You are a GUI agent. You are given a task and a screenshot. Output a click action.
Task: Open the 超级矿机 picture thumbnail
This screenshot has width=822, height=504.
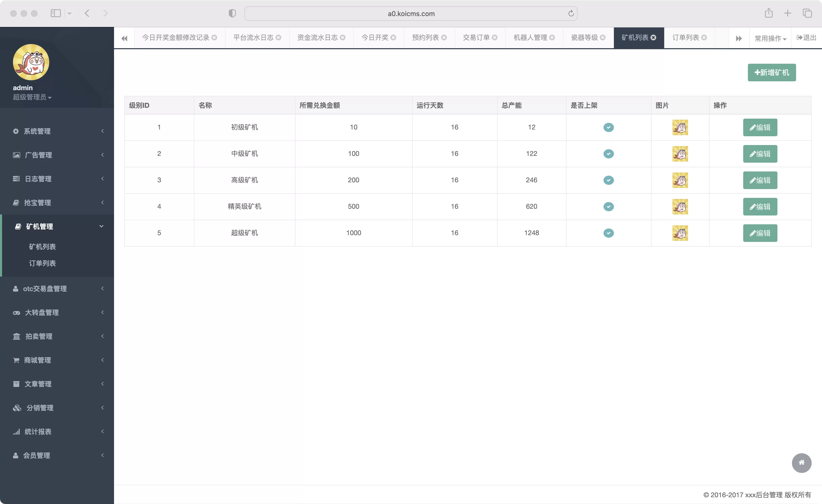coord(680,233)
